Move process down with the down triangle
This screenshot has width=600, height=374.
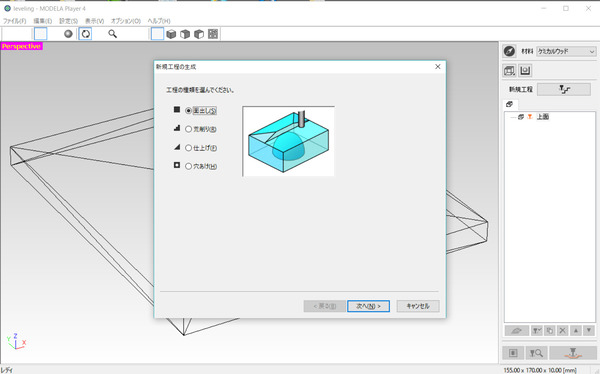coord(589,330)
